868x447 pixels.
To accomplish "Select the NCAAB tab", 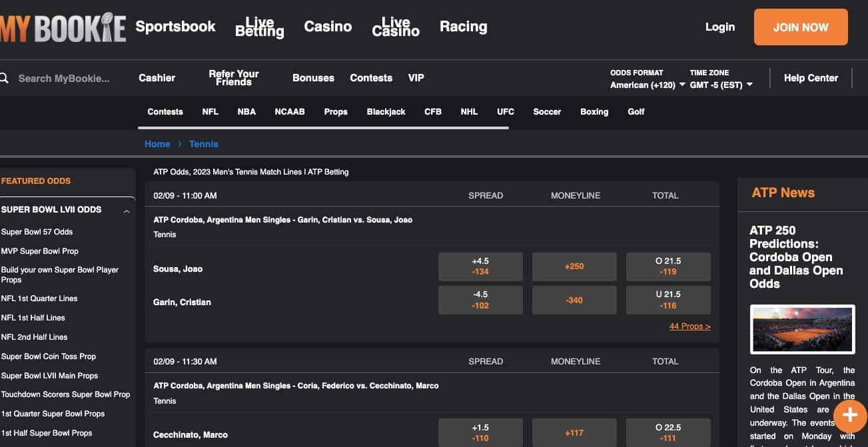I will point(290,112).
